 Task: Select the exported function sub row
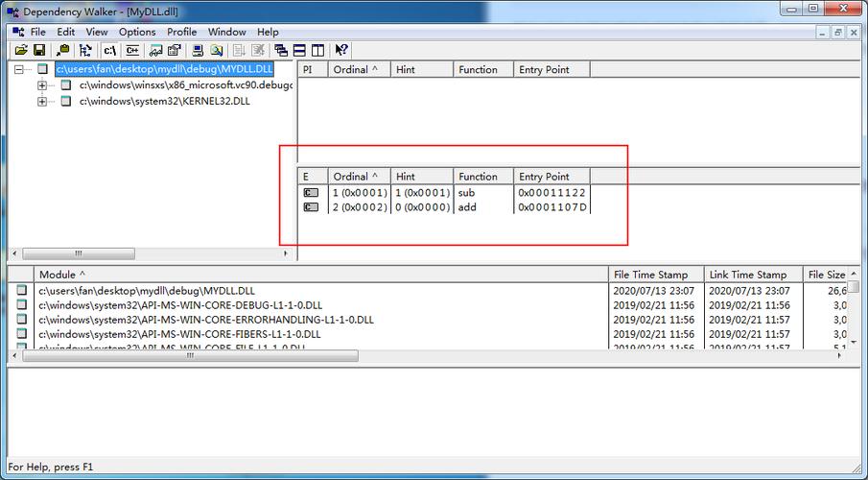444,193
